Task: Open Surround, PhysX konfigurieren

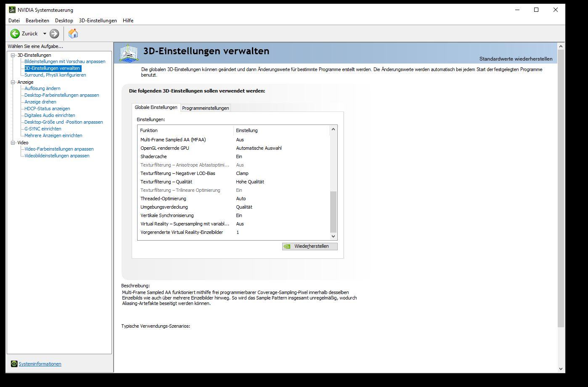Action: [55, 75]
